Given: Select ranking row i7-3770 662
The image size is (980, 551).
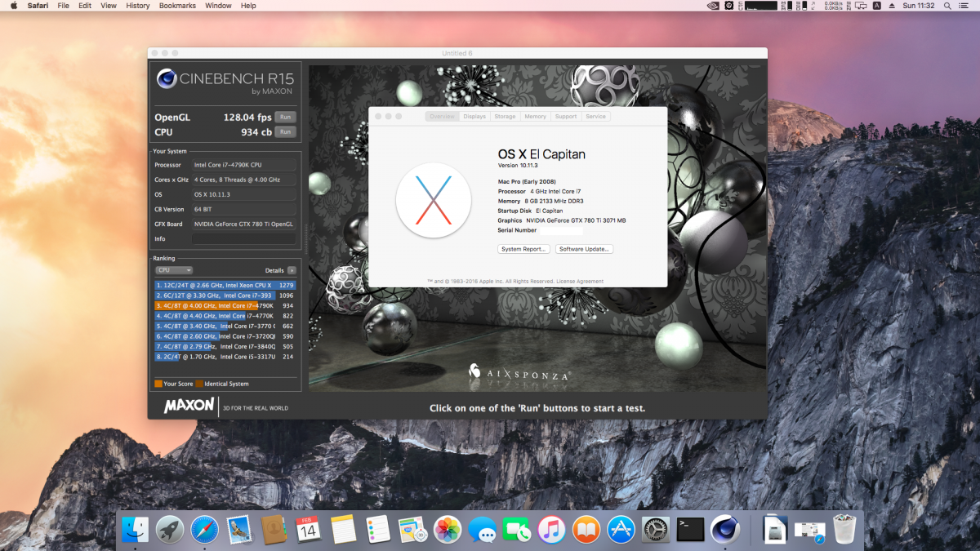Looking at the screenshot, I should click(225, 326).
